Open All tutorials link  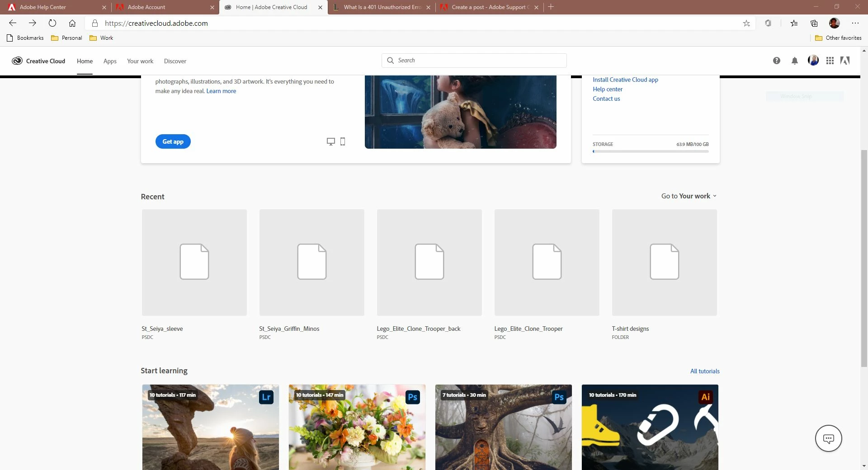tap(705, 371)
